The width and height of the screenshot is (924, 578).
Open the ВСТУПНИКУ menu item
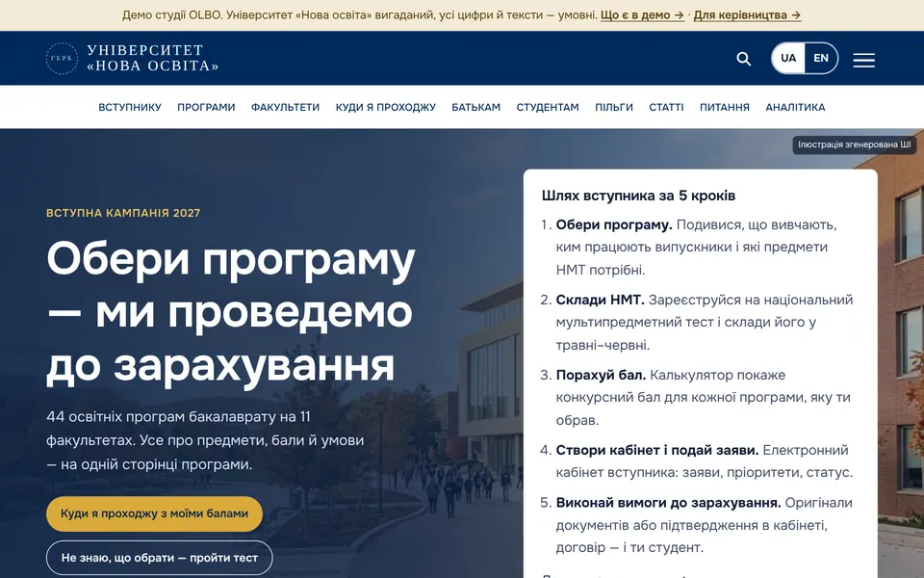click(x=130, y=107)
